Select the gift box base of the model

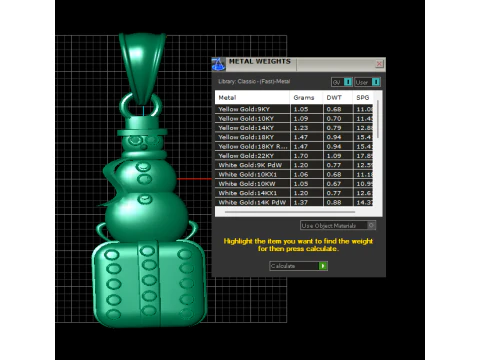pos(149,283)
